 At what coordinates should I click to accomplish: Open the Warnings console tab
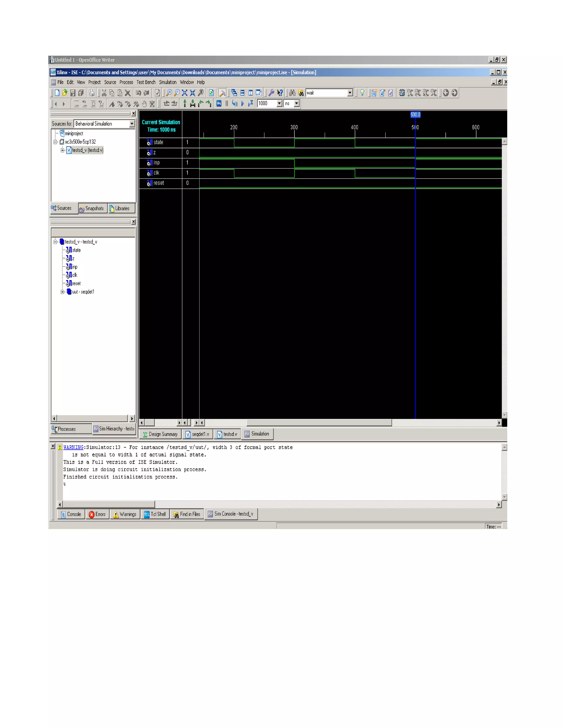[125, 514]
